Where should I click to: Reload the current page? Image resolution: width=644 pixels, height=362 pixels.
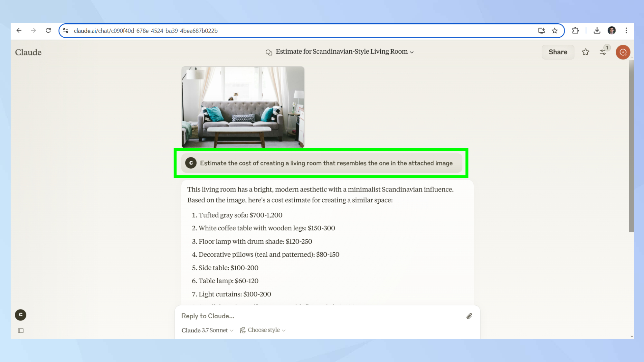click(x=48, y=31)
